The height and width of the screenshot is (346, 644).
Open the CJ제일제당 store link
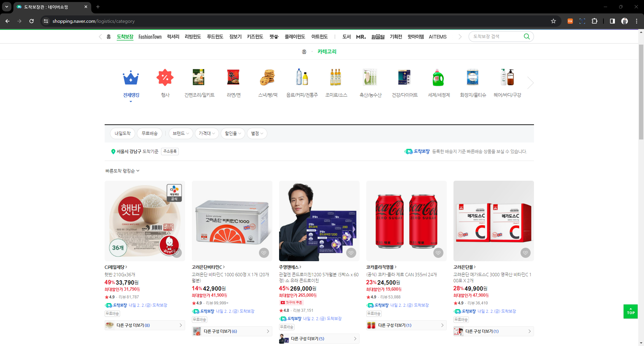[x=116, y=267]
